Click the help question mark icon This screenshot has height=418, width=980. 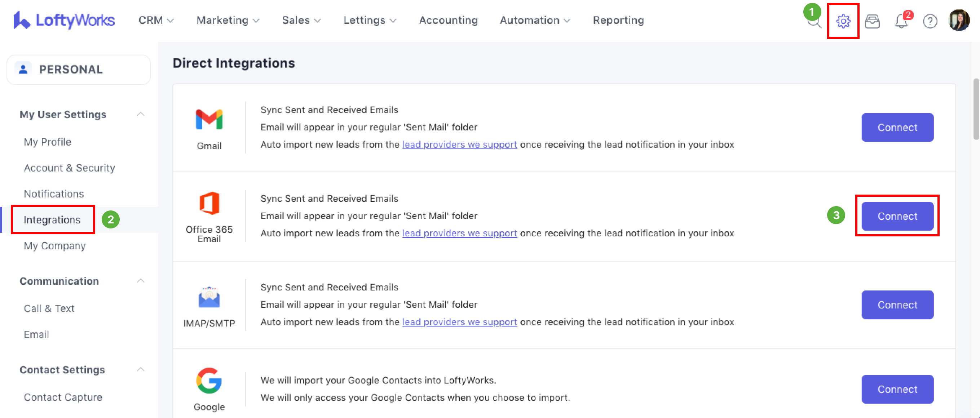click(x=930, y=21)
